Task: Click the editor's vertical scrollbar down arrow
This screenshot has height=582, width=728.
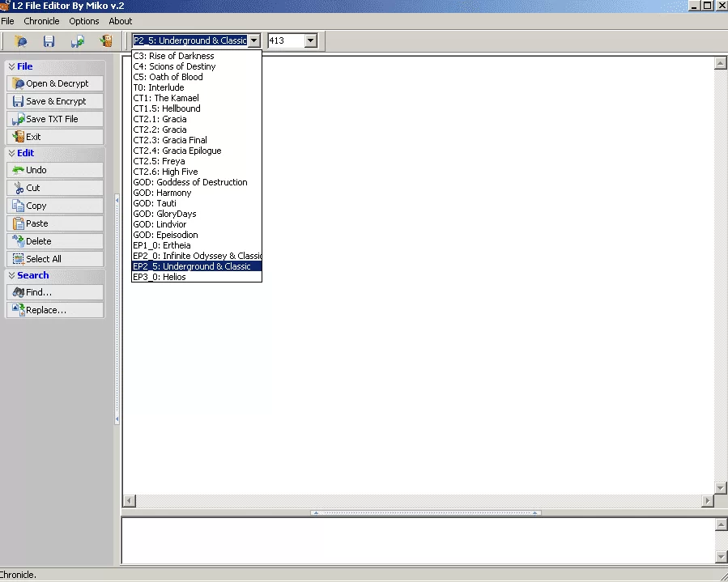Action: coord(721,487)
